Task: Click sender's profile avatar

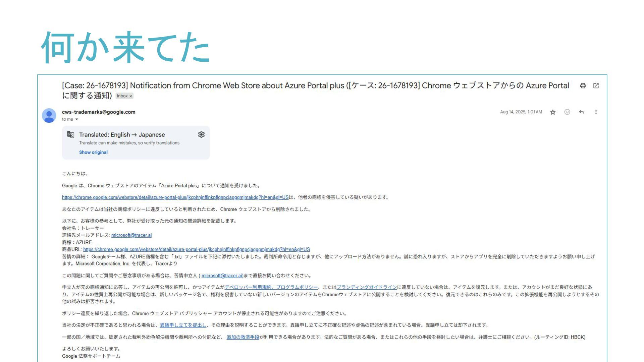Action: pos(49,115)
